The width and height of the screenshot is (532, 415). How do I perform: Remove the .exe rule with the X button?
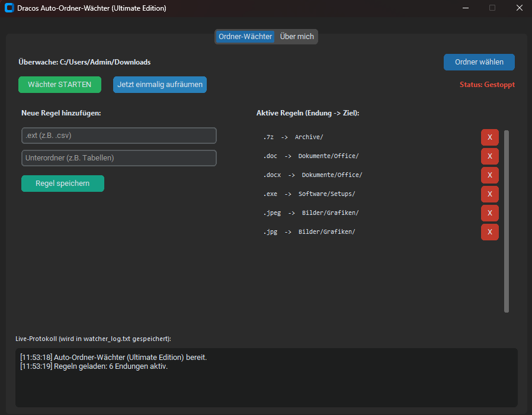(489, 194)
